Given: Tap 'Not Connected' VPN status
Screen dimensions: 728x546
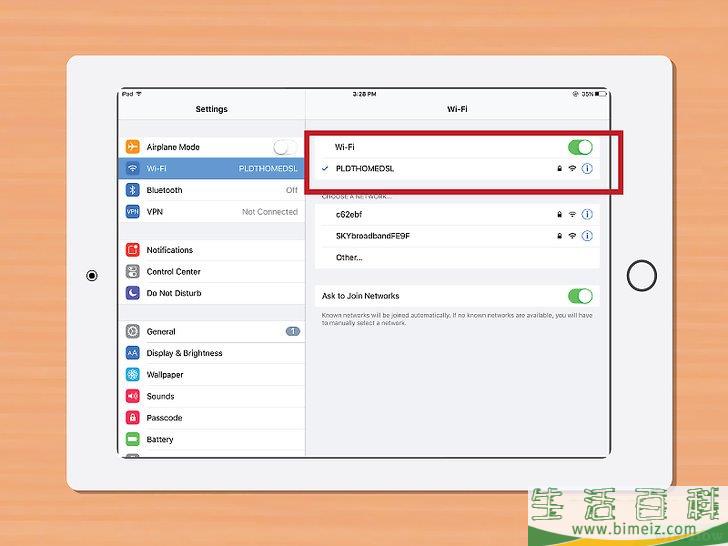Looking at the screenshot, I should coord(270,212).
